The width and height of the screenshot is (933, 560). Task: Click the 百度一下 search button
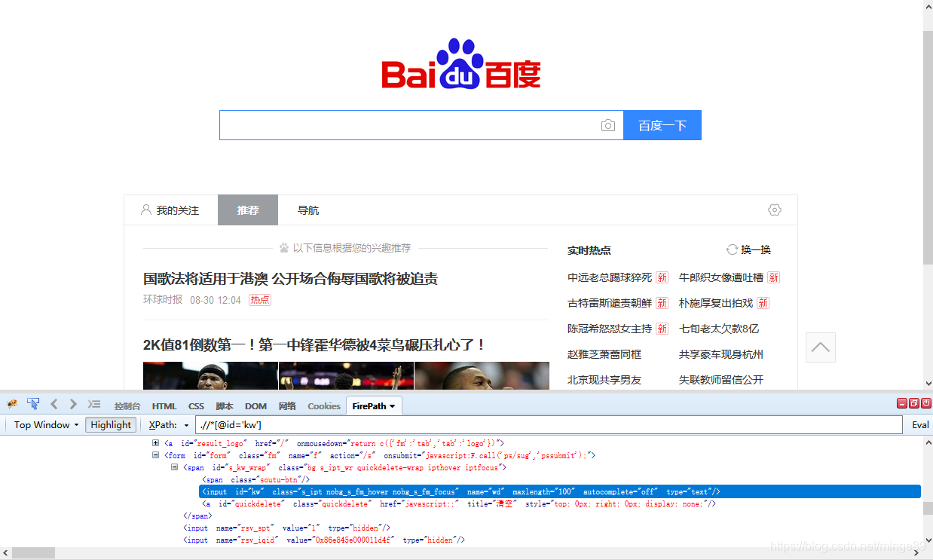662,125
